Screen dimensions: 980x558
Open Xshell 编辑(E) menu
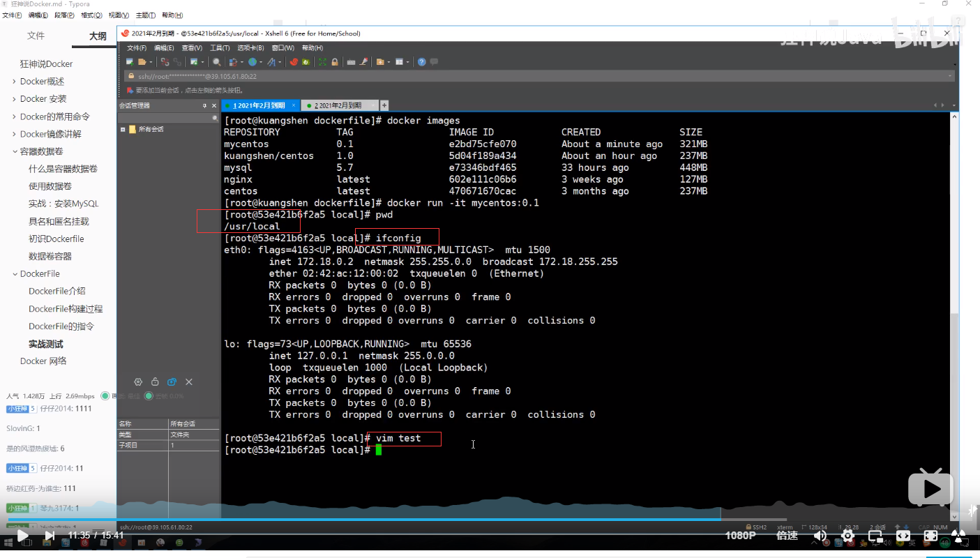[164, 48]
